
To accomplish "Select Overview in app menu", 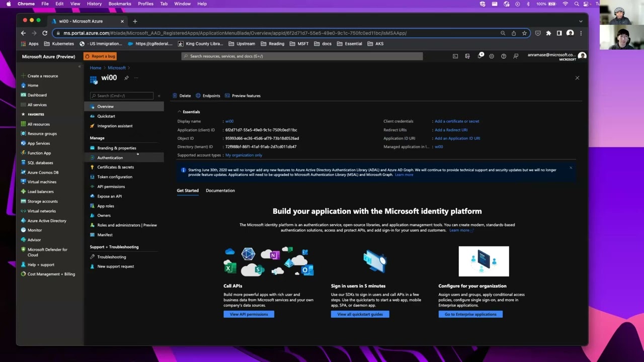I will tap(124, 107).
